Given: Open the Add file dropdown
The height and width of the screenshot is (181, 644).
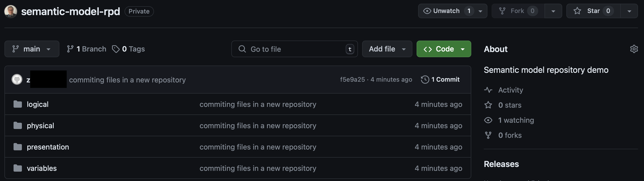Looking at the screenshot, I should click(387, 49).
